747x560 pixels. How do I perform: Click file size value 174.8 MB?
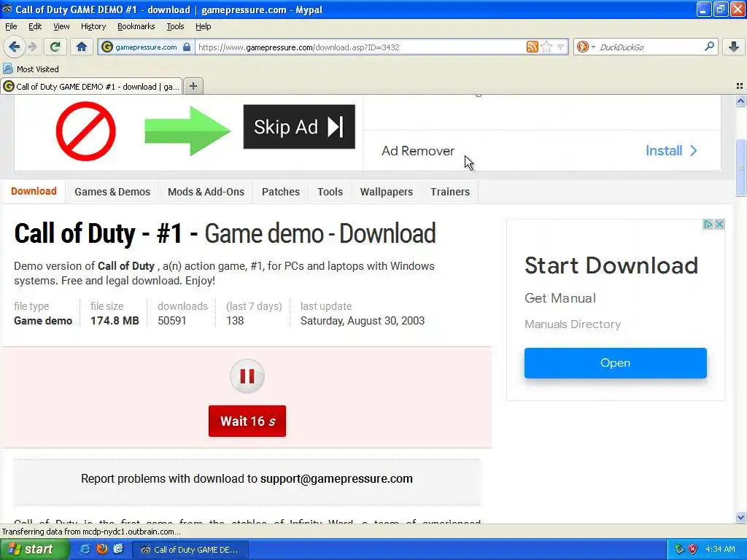[115, 321]
